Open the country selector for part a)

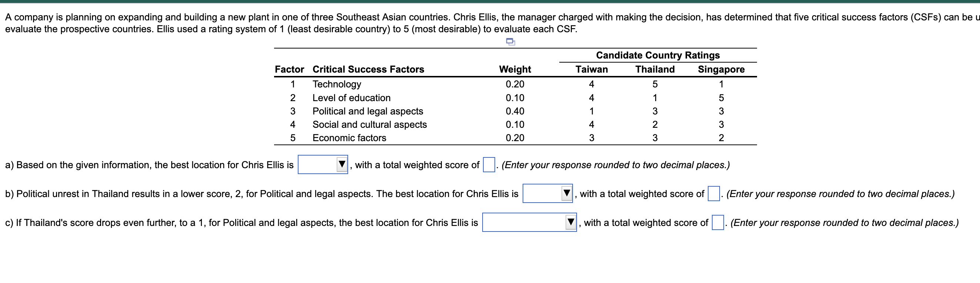click(x=323, y=165)
